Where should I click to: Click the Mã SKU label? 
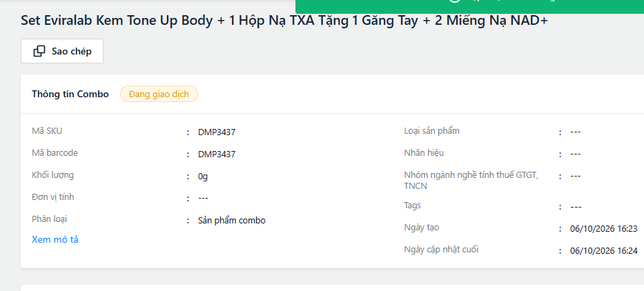pos(47,131)
